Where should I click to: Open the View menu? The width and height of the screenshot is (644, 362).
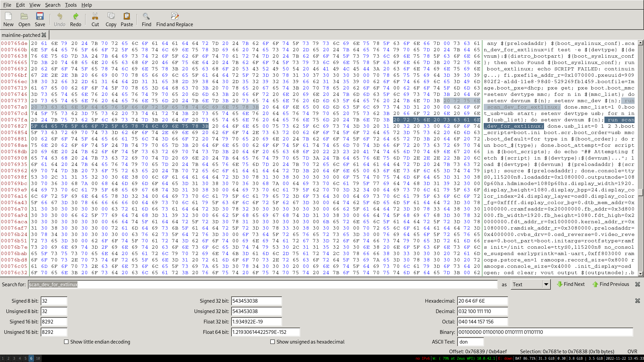coord(35,5)
